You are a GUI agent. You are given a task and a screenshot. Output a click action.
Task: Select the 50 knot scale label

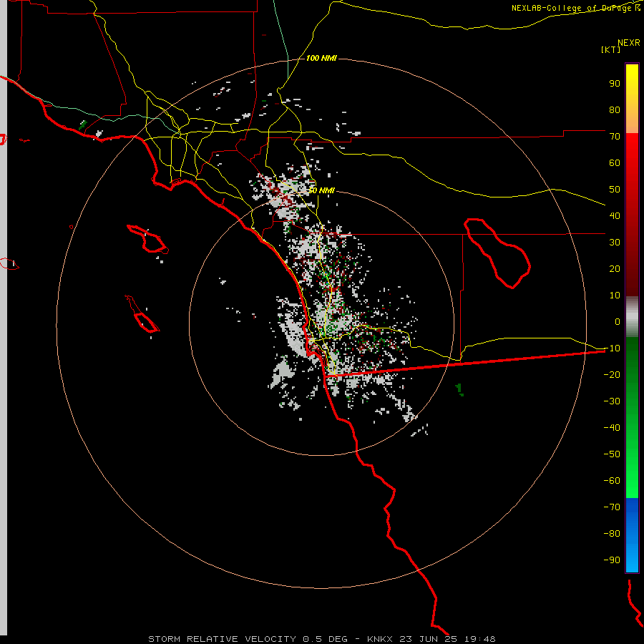click(x=615, y=190)
